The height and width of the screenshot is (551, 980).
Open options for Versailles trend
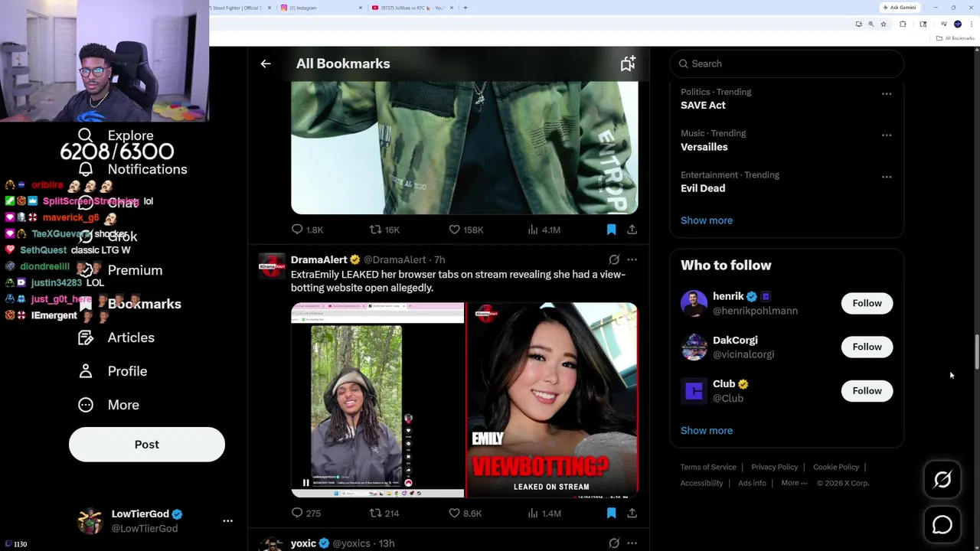(x=887, y=135)
